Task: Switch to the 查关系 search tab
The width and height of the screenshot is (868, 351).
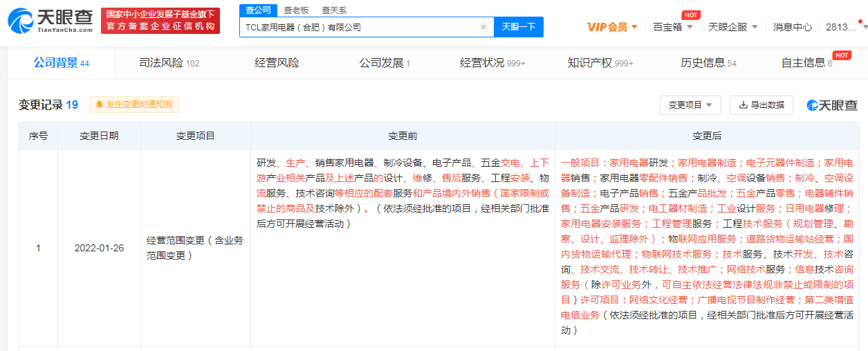Action: coord(334,10)
